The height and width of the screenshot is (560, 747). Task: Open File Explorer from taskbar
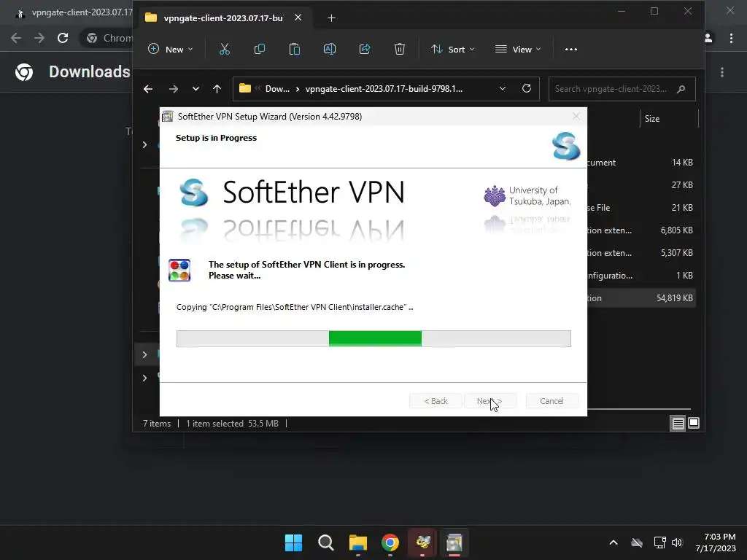point(357,542)
